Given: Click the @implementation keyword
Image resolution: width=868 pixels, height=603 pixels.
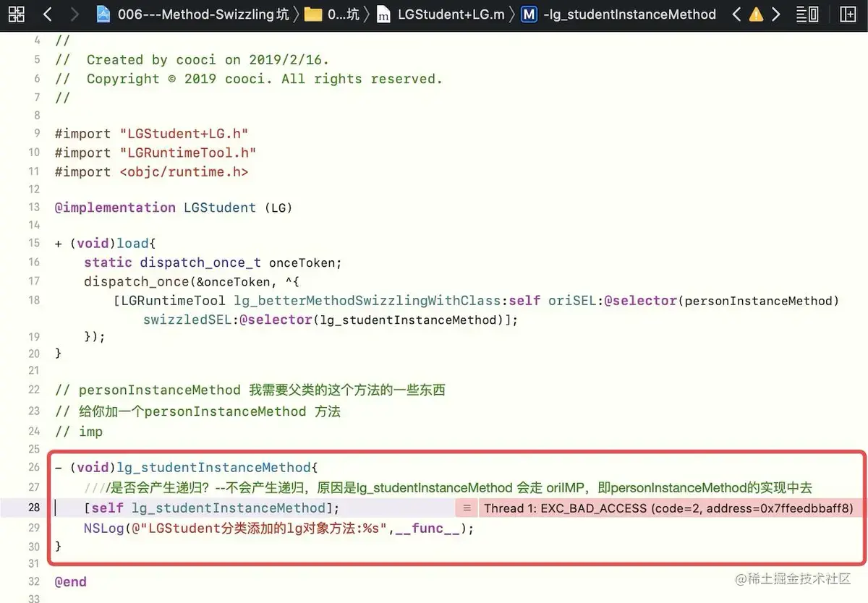Looking at the screenshot, I should [x=115, y=208].
